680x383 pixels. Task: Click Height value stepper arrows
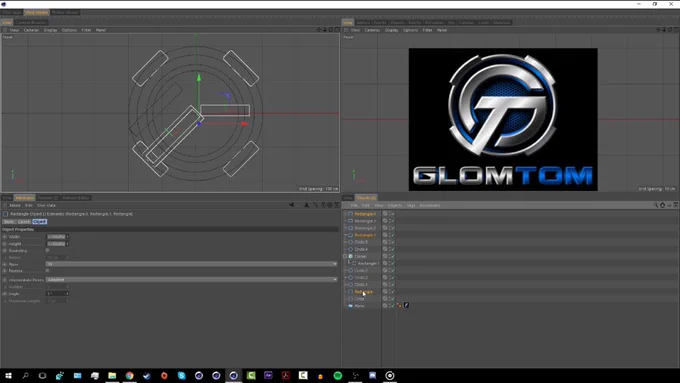point(67,244)
